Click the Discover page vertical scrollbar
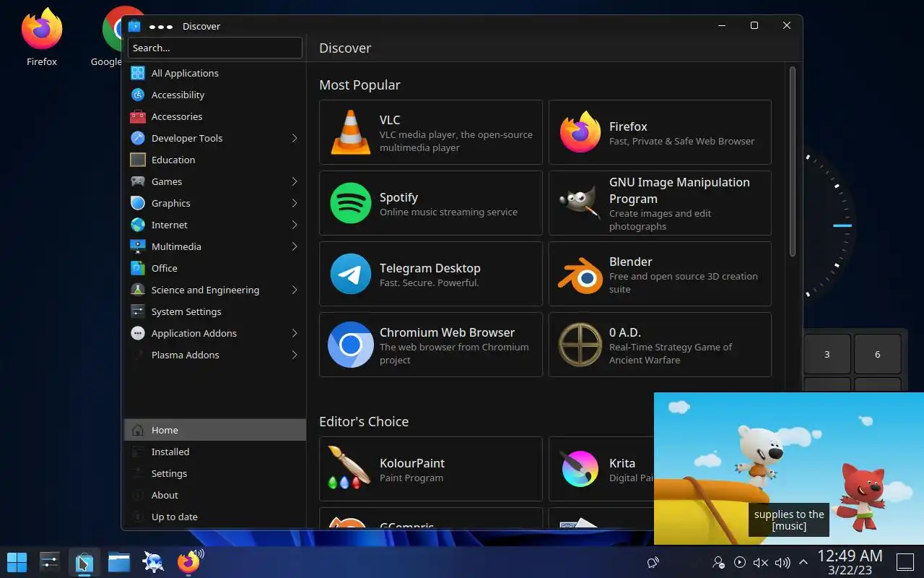Image resolution: width=924 pixels, height=578 pixels. click(x=792, y=163)
